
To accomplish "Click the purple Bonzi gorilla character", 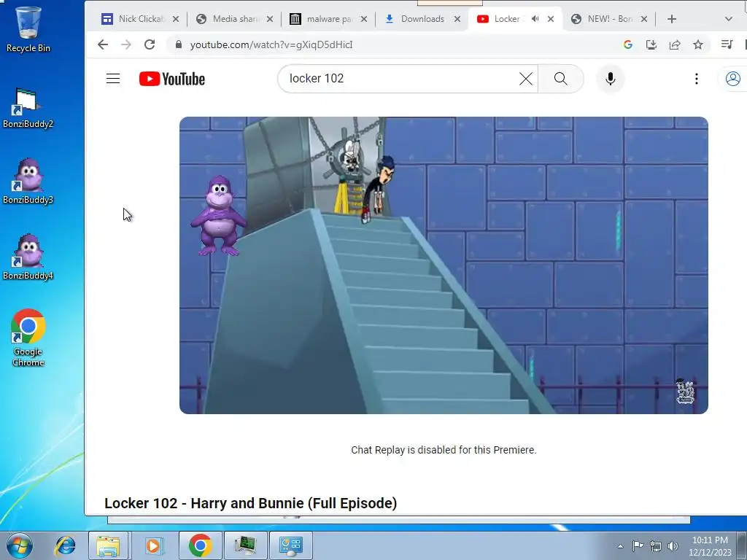I will coord(219,215).
